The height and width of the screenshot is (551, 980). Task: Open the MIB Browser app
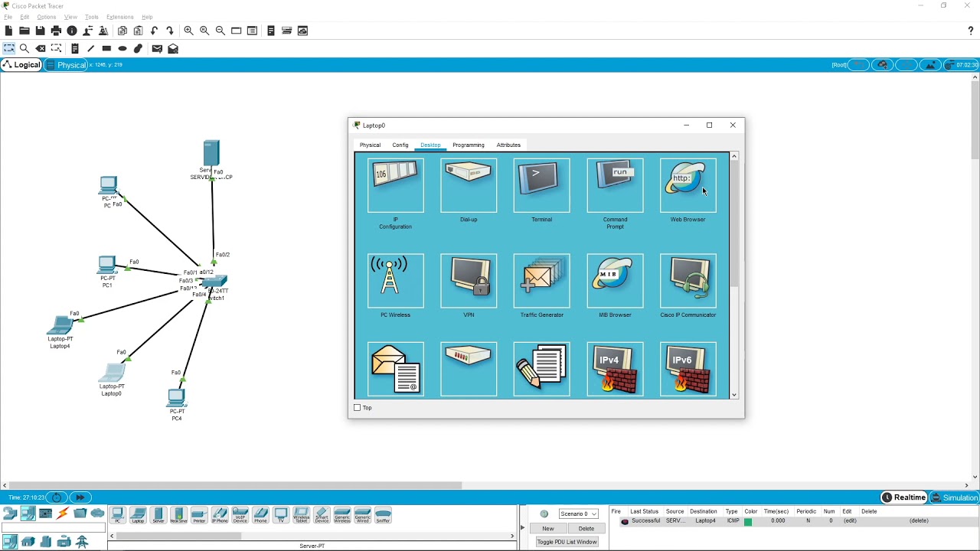tap(615, 281)
